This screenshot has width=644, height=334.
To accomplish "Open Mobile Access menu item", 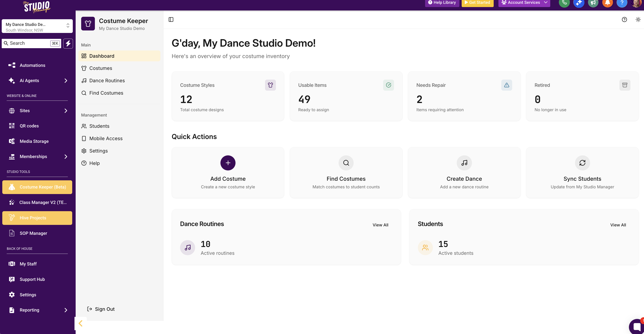I will click(106, 138).
